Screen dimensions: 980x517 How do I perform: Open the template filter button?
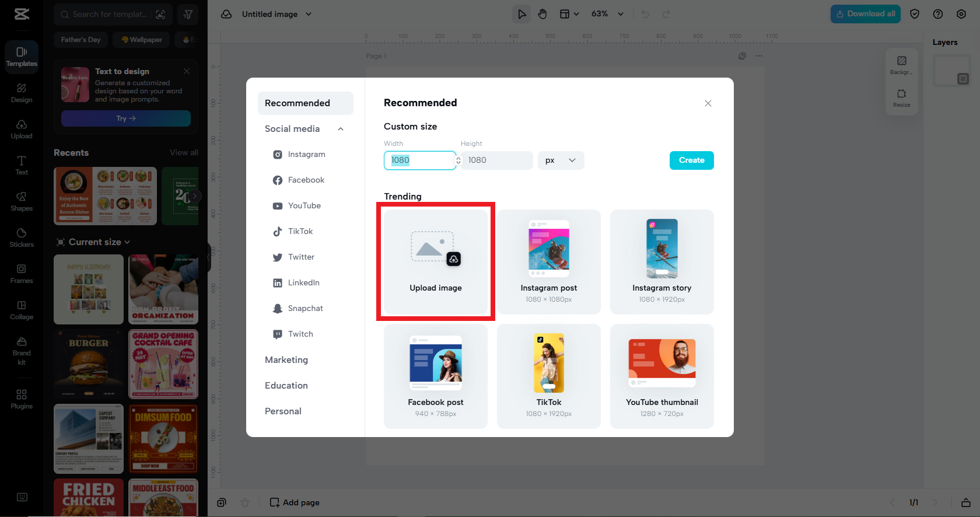click(188, 14)
